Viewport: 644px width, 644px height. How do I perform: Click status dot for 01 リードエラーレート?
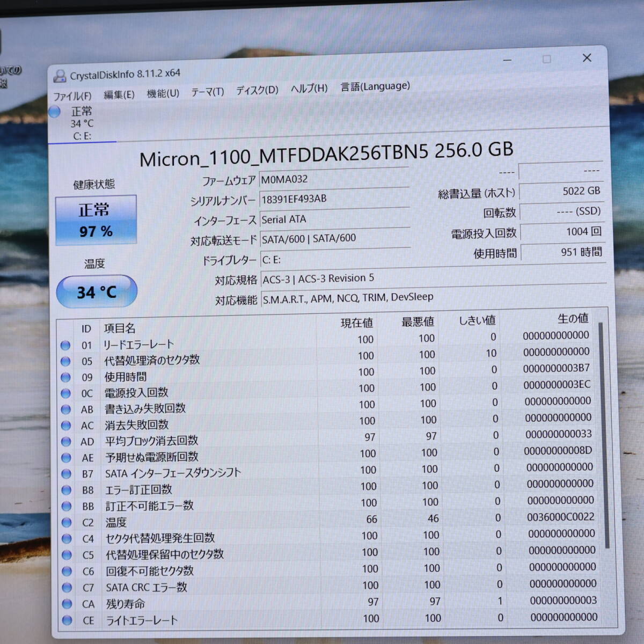[x=65, y=345]
